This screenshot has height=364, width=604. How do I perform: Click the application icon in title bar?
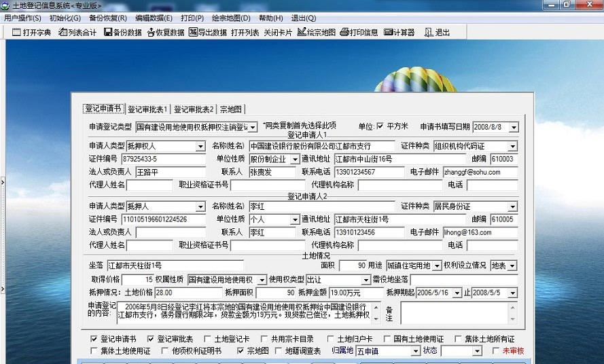coord(5,6)
